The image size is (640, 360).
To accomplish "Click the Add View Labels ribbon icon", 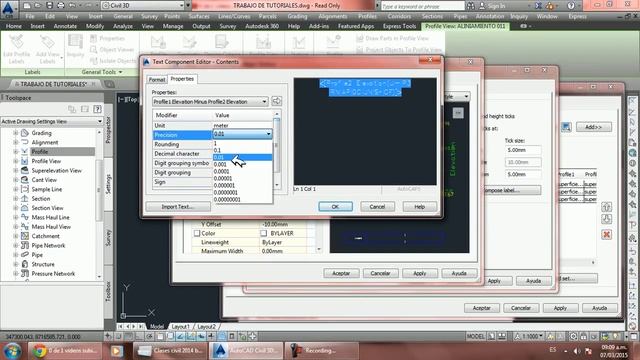I will [x=47, y=42].
